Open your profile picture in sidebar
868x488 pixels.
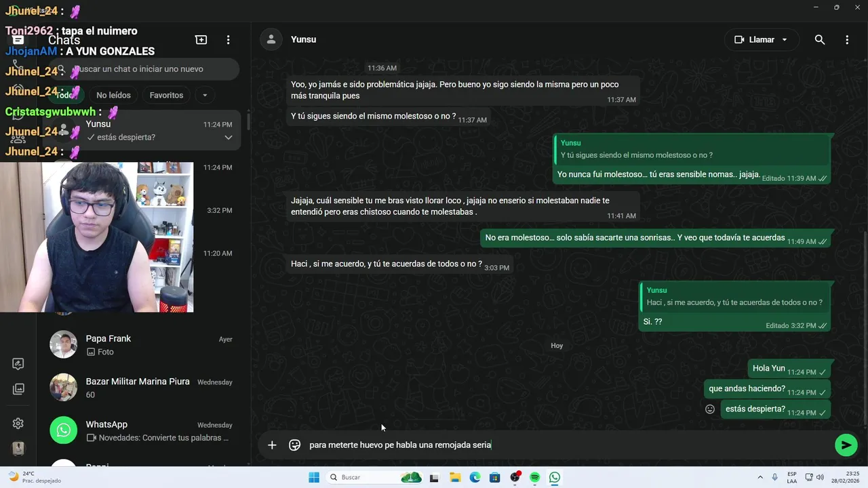coord(18,449)
